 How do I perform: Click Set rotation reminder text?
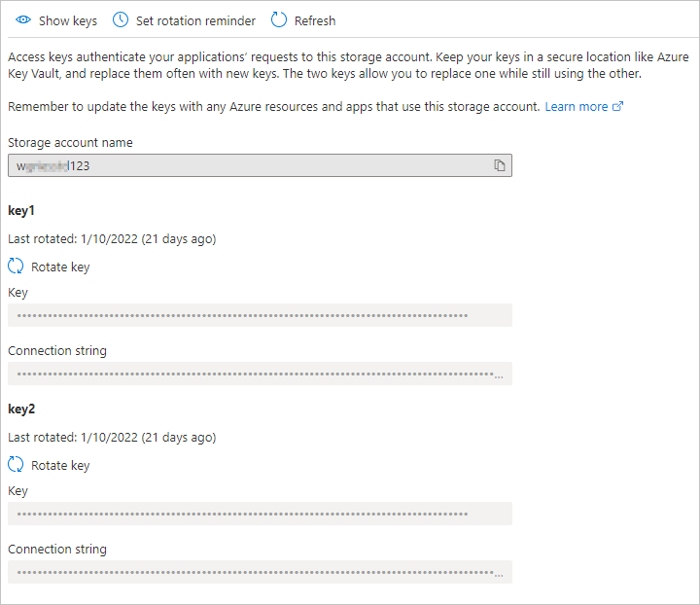[195, 21]
